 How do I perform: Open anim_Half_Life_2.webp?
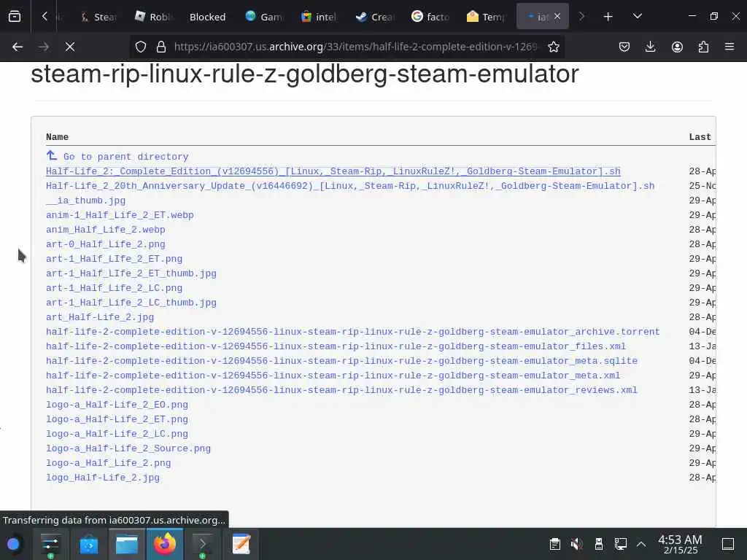click(x=105, y=230)
